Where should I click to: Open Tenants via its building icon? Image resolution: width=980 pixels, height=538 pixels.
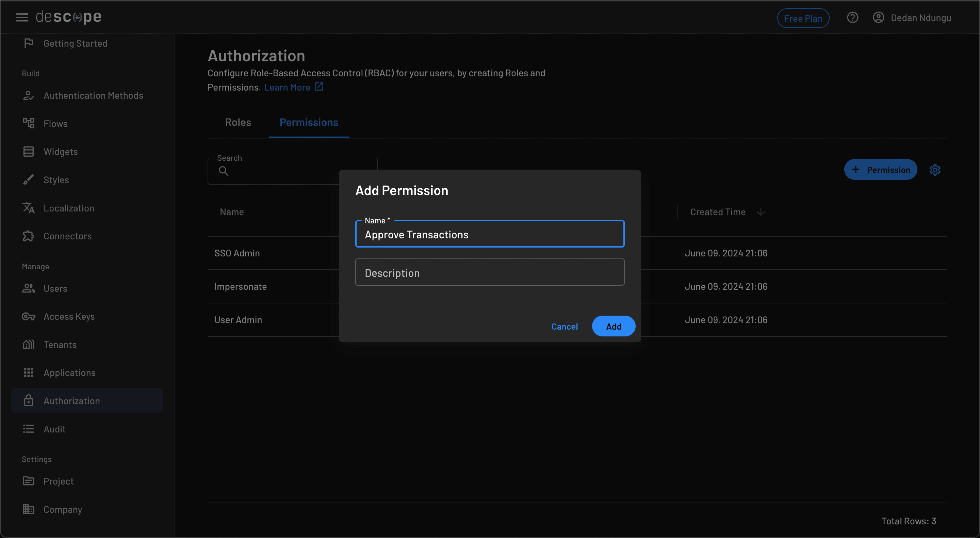[x=29, y=345]
